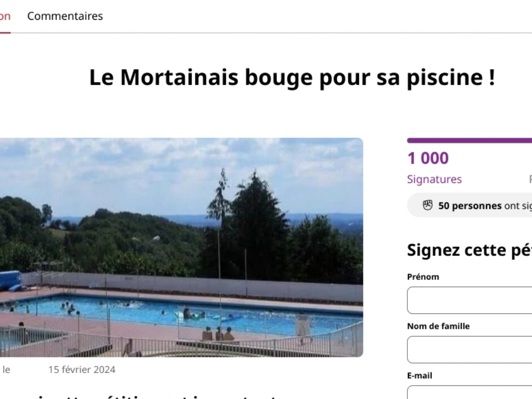Click the E-mail field label
532x399 pixels.
[419, 376]
